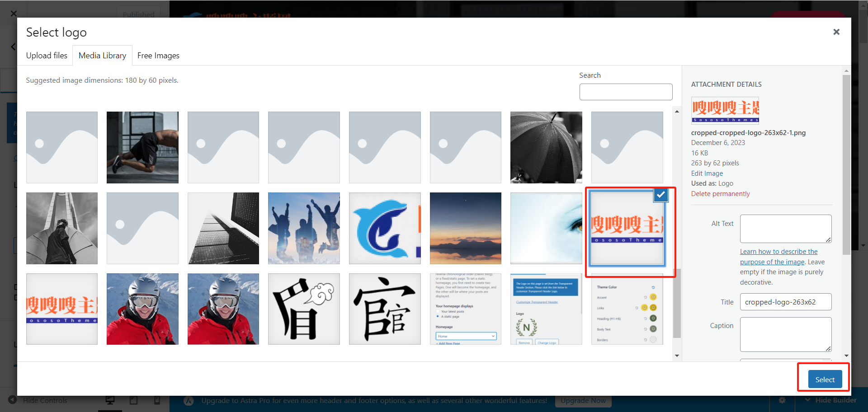Choose the jumping silhouettes image
868x412 pixels.
(x=304, y=228)
